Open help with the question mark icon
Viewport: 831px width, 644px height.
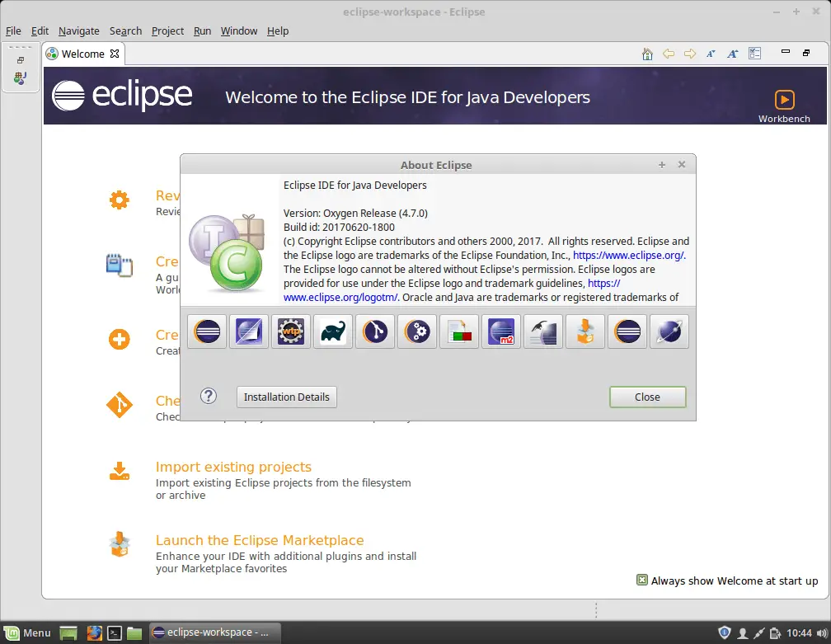(x=209, y=396)
